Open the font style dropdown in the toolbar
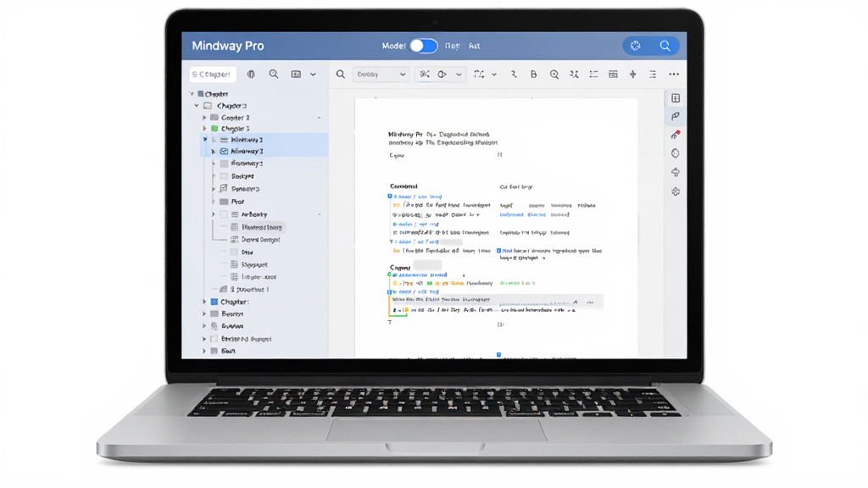This screenshot has width=868, height=488. coord(381,75)
